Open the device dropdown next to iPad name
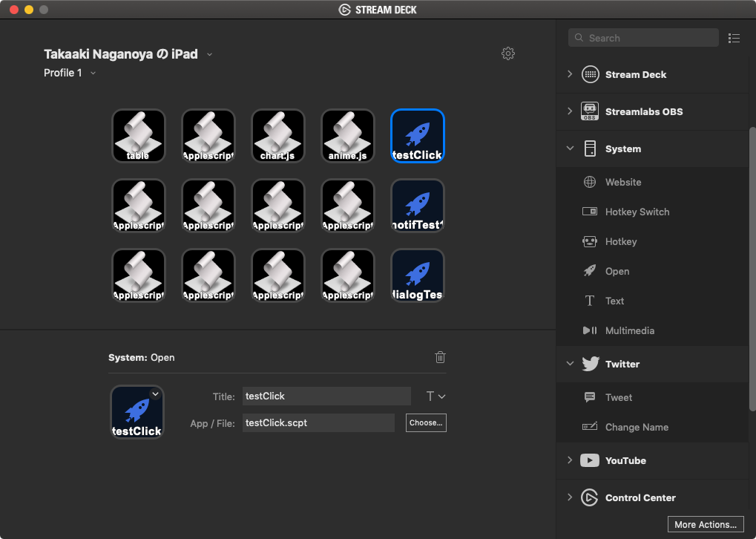Image resolution: width=756 pixels, height=539 pixels. click(x=210, y=54)
